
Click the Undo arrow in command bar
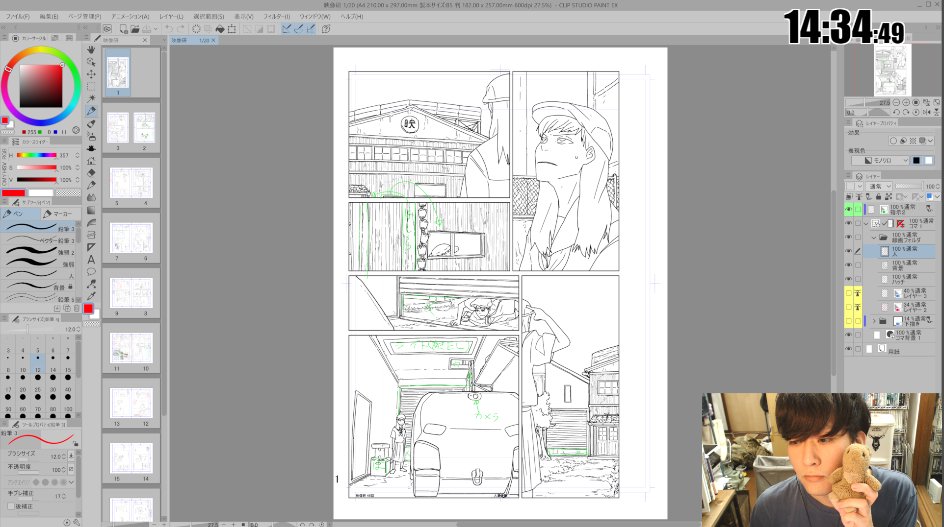[169, 28]
